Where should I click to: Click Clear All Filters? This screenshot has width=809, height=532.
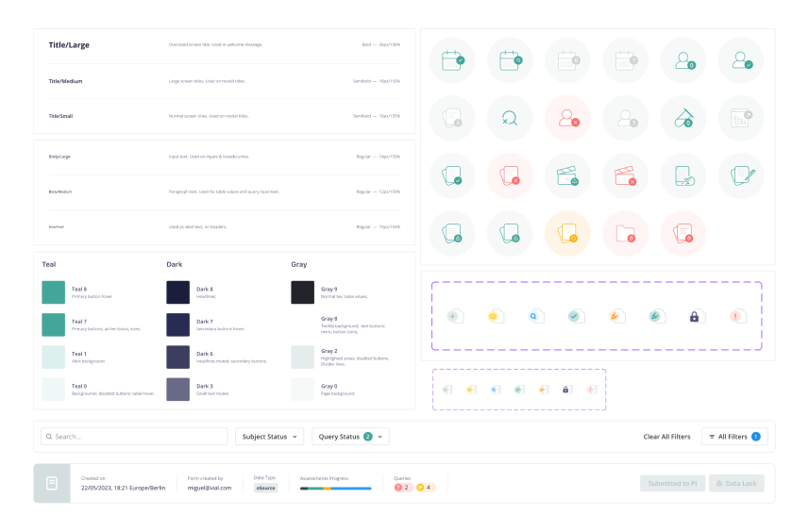click(x=666, y=437)
